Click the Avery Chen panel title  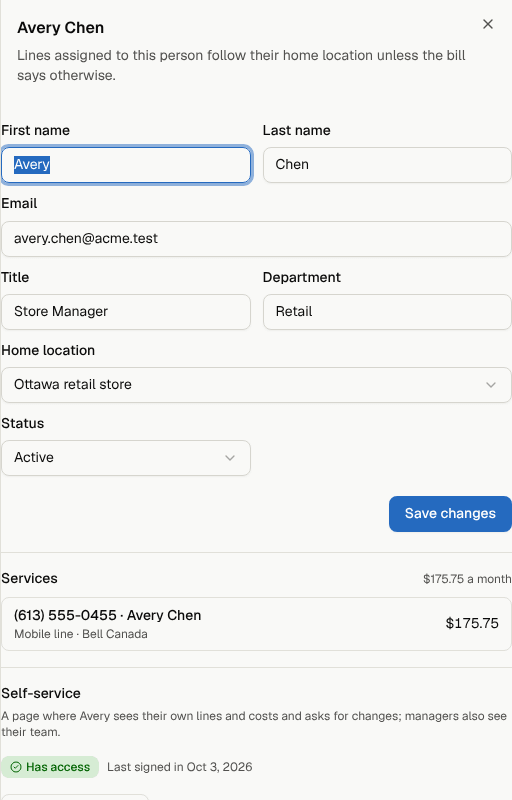[61, 28]
